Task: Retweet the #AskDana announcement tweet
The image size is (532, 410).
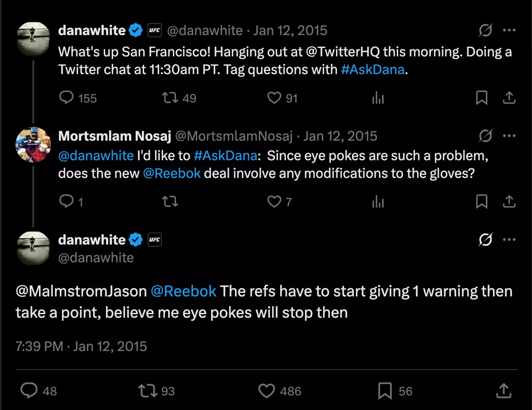Action: pos(170,98)
